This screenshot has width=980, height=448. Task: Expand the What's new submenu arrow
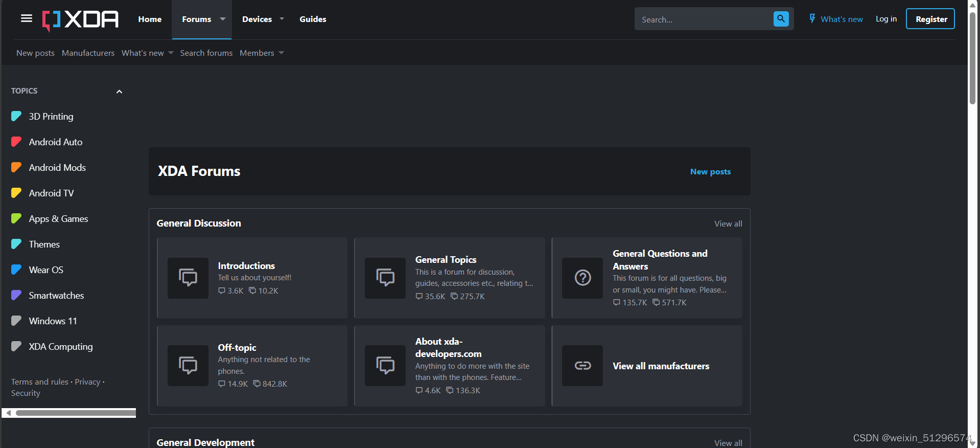[171, 53]
